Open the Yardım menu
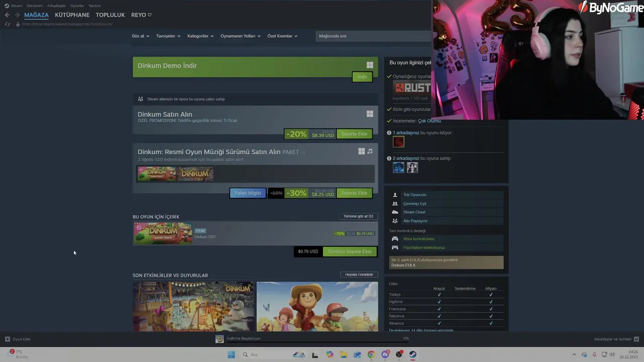 point(95,6)
